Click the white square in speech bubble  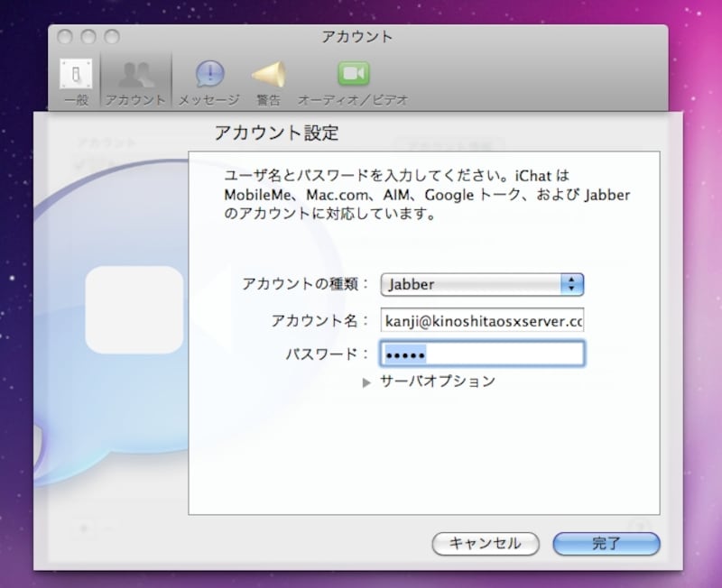pos(134,309)
